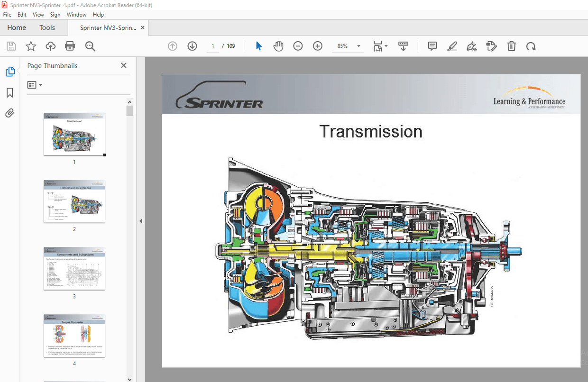This screenshot has width=588, height=382.
Task: Switch to the Selection arrow tool
Action: tap(258, 46)
